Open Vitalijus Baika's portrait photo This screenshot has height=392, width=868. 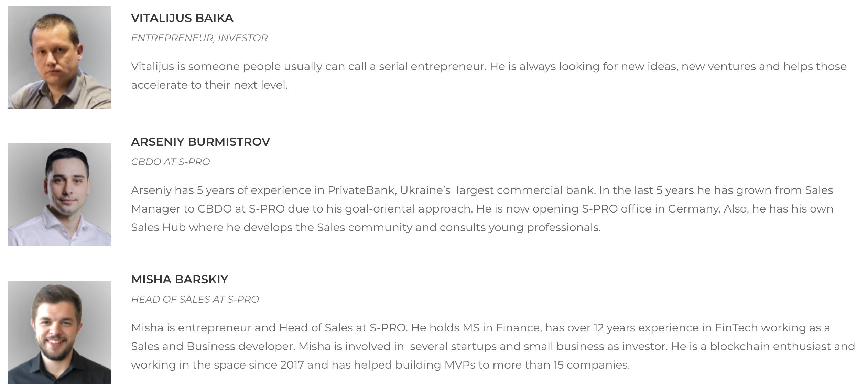coord(59,57)
